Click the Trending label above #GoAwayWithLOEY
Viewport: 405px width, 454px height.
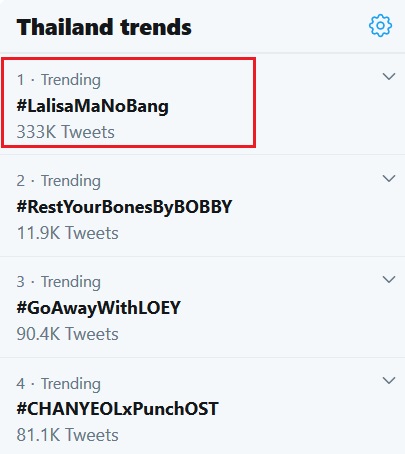pyautogui.click(x=71, y=282)
